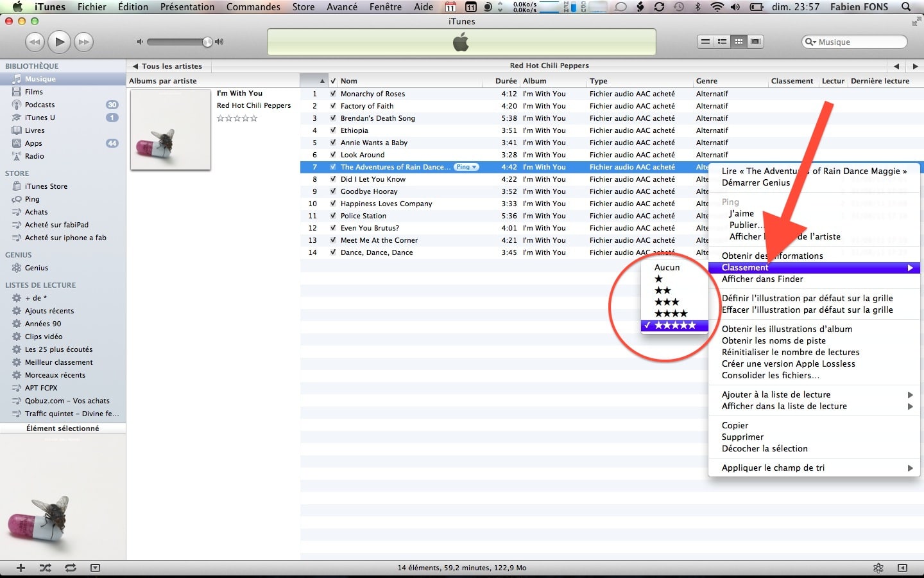Switch to grid view icon
This screenshot has width=924, height=578.
tap(739, 42)
